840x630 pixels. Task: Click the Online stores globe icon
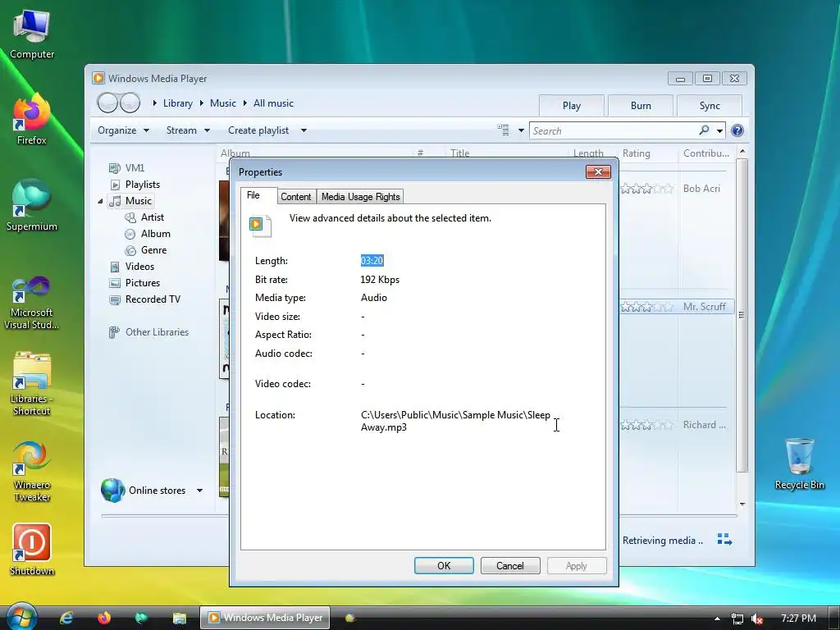112,491
